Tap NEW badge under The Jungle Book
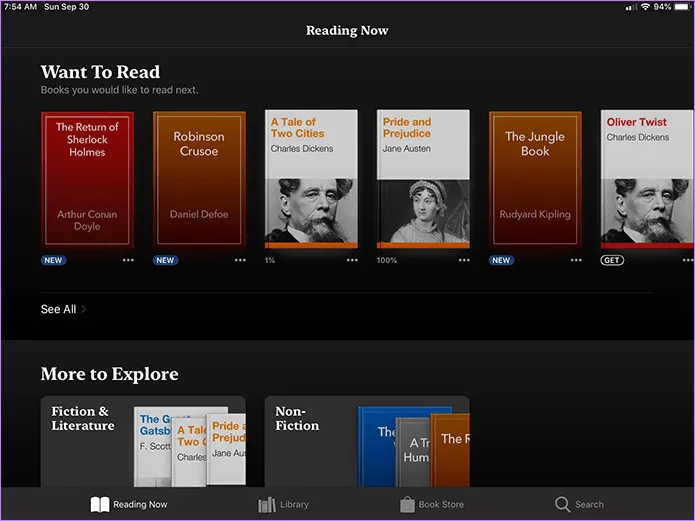The height and width of the screenshot is (521, 695). coord(501,260)
